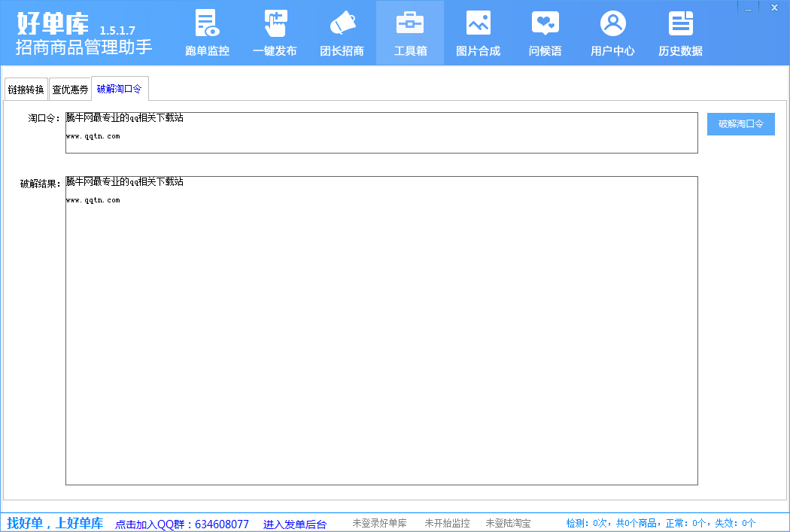This screenshot has width=790, height=532.
Task: Click the blue 破解淘口令 button
Action: (740, 124)
